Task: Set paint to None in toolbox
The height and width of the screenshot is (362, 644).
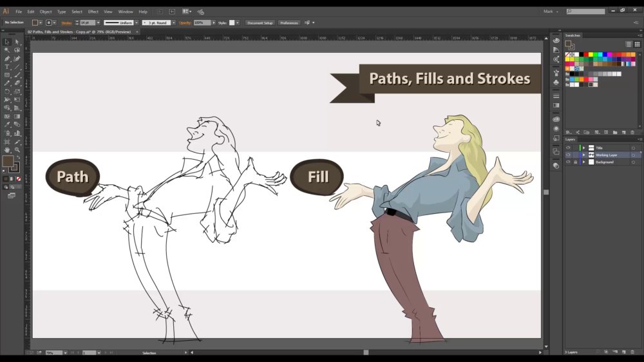Action: point(19,179)
